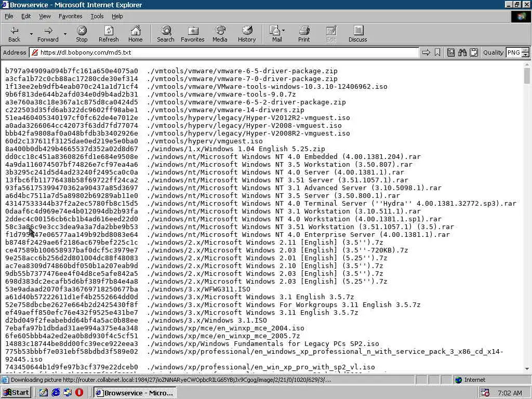Click the page icon in address bar
The image size is (532, 399).
(34, 52)
